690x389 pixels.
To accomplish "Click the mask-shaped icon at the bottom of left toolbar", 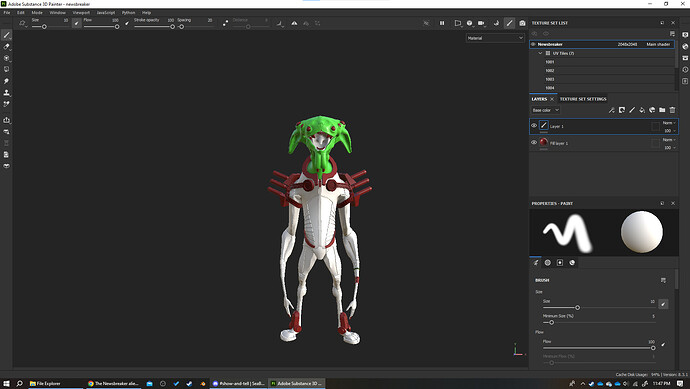I will coord(7,166).
